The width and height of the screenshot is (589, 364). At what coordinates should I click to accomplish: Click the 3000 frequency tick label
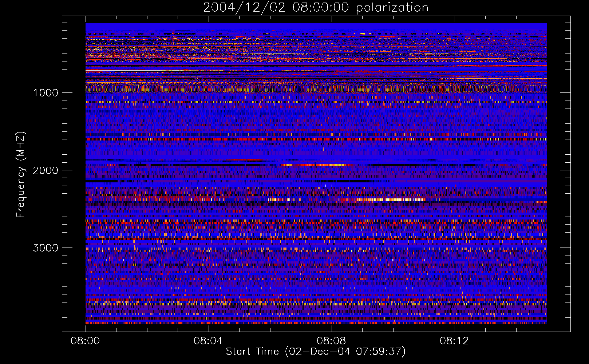pyautogui.click(x=46, y=248)
